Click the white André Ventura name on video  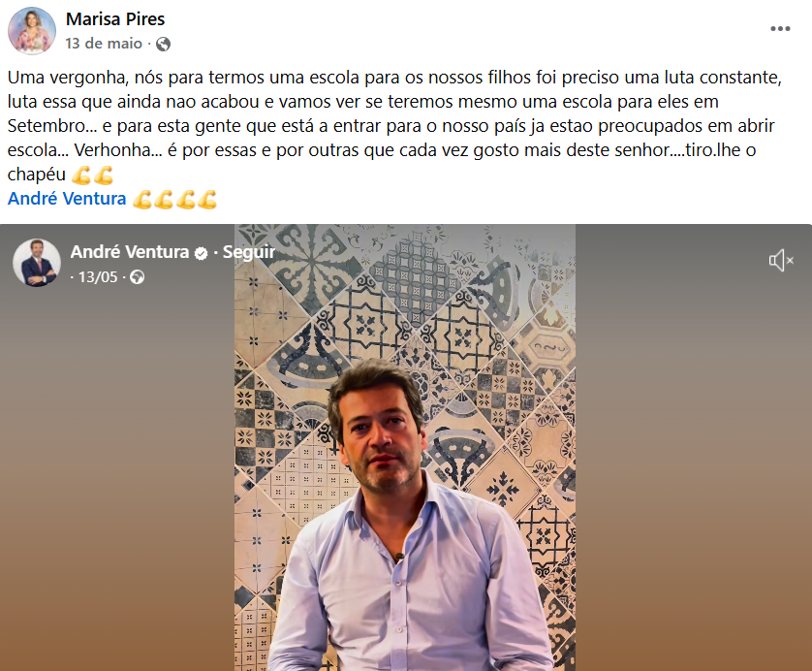(130, 252)
